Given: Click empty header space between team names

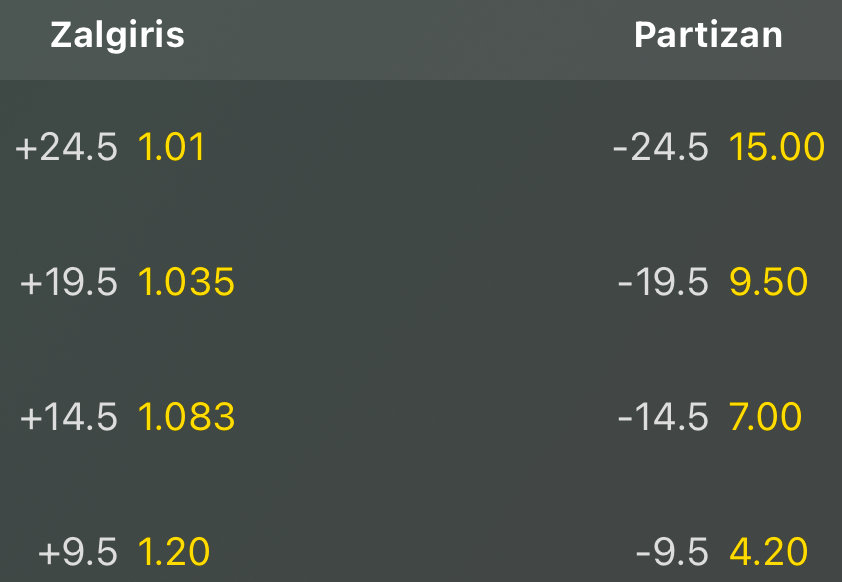Looking at the screenshot, I should (410, 38).
